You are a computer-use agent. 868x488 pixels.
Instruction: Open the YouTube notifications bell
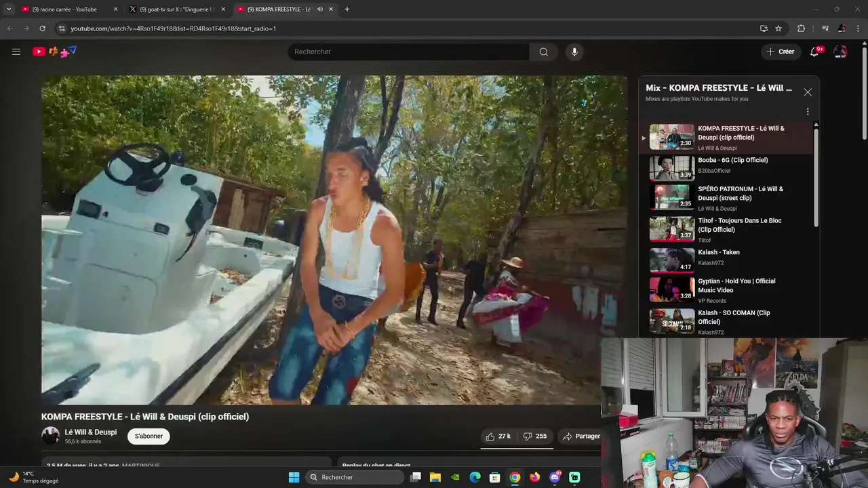tap(815, 52)
